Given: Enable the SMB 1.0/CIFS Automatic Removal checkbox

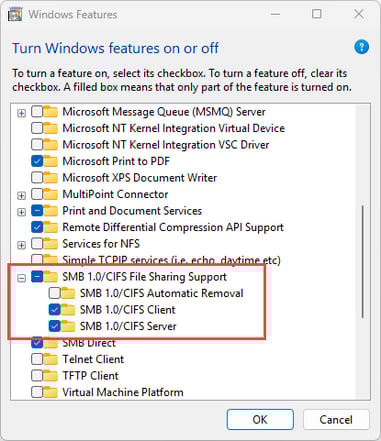Looking at the screenshot, I should (54, 293).
